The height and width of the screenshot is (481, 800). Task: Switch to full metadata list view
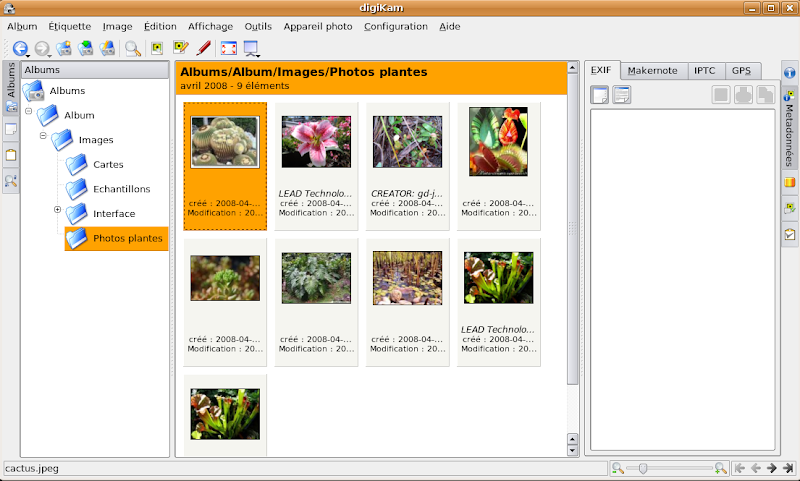621,95
